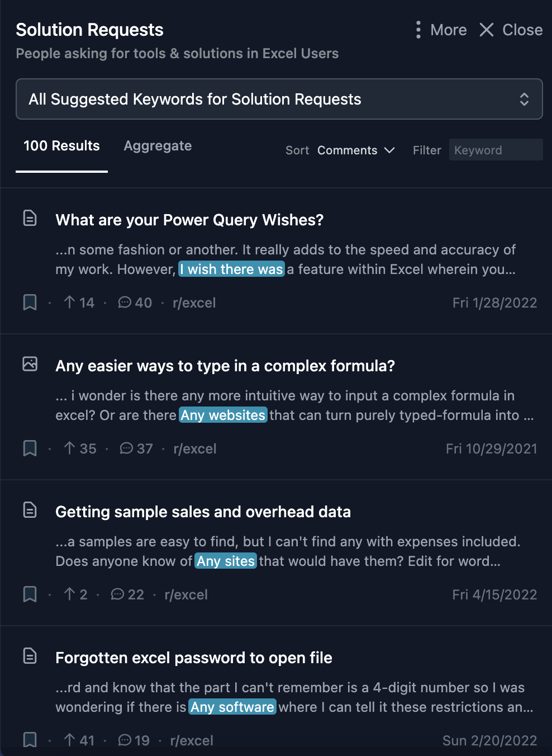Click the document icon beside Forgotten excel password
Viewport: 552px width, 756px height.
tap(30, 656)
